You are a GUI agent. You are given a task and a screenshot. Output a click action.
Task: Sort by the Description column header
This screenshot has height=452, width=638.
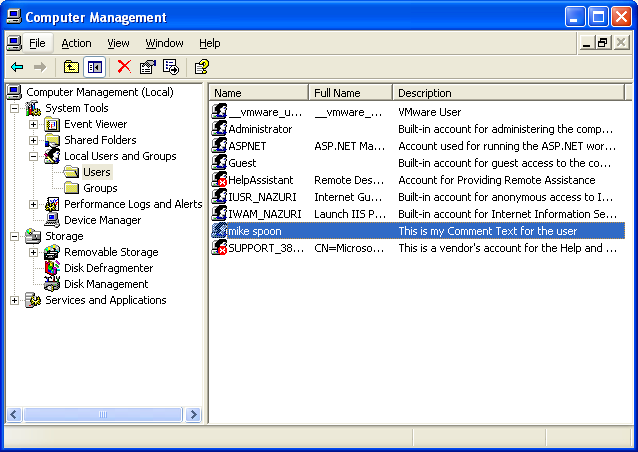click(509, 93)
